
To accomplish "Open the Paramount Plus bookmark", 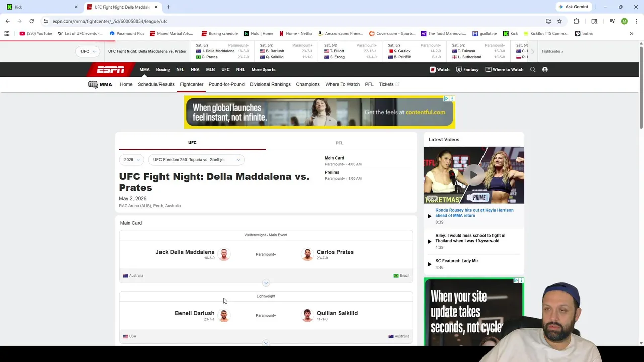I will click(127, 34).
